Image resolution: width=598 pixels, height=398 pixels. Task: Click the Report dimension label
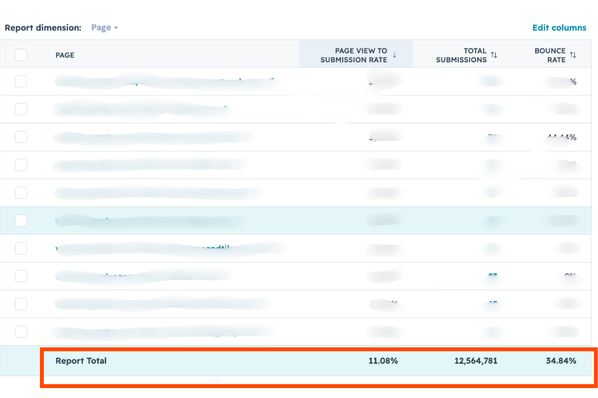tap(43, 28)
